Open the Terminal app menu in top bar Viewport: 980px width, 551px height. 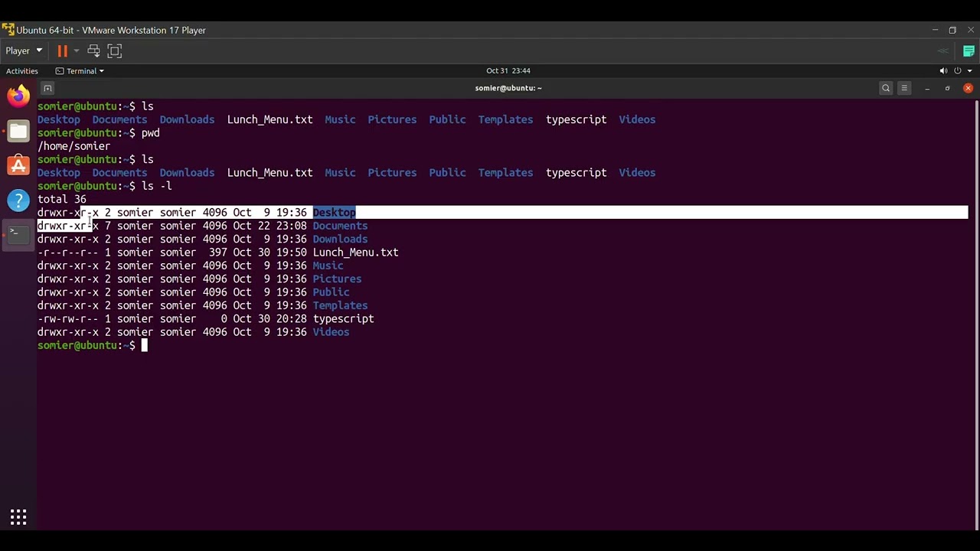80,70
